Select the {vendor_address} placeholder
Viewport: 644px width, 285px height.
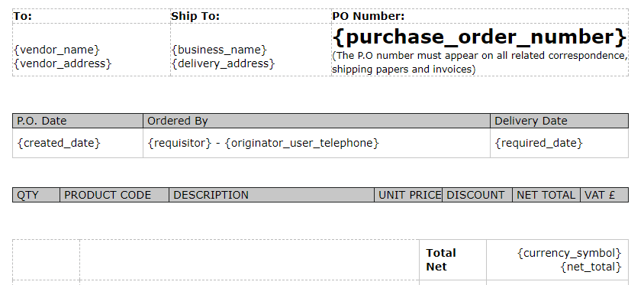click(x=63, y=63)
